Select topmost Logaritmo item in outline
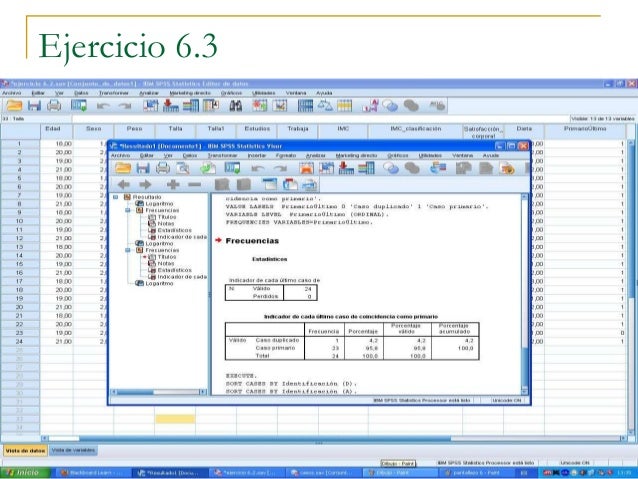The image size is (638, 479). pos(159,203)
